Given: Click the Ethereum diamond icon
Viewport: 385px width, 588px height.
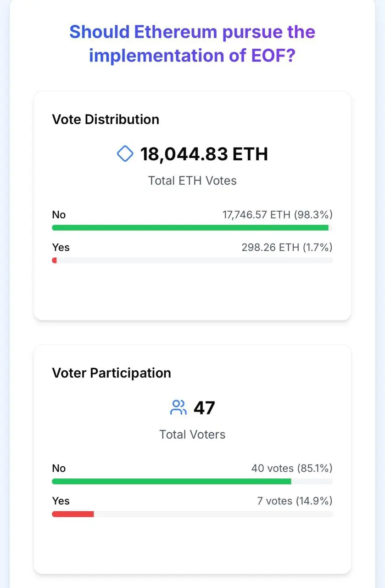Looking at the screenshot, I should coord(125,154).
